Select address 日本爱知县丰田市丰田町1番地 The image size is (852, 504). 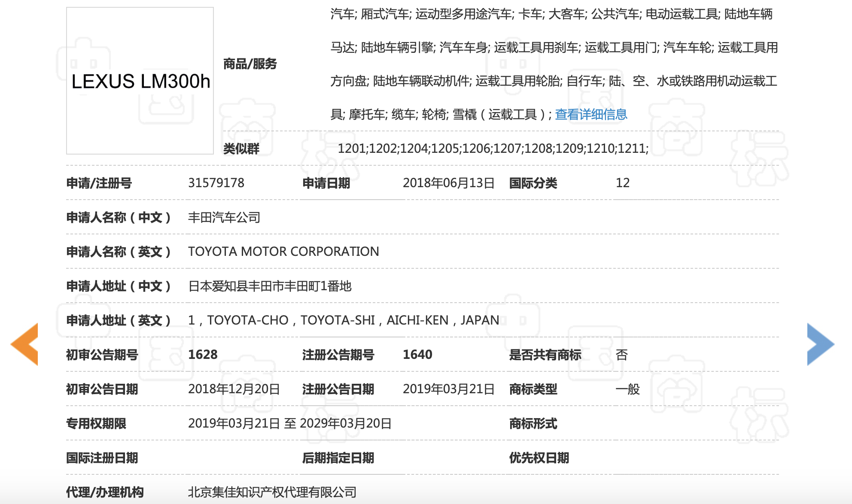tap(270, 286)
